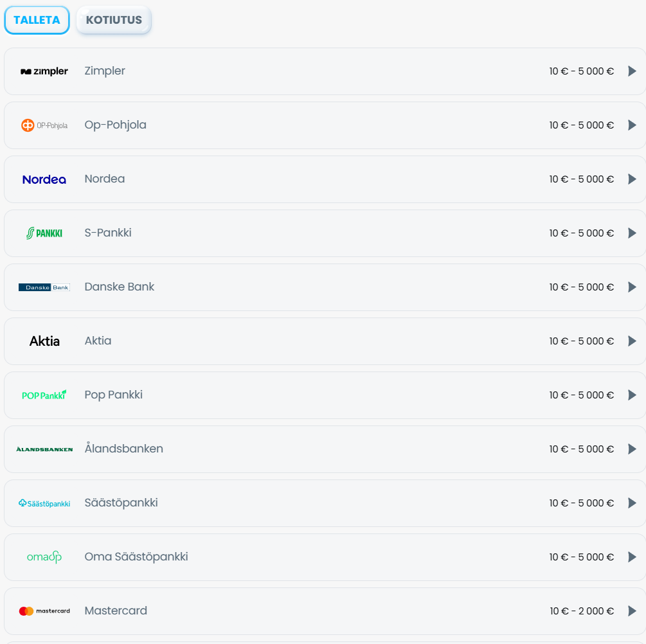Click the POP Pankki logo
Viewport: 646px width, 644px height.
[x=44, y=395]
